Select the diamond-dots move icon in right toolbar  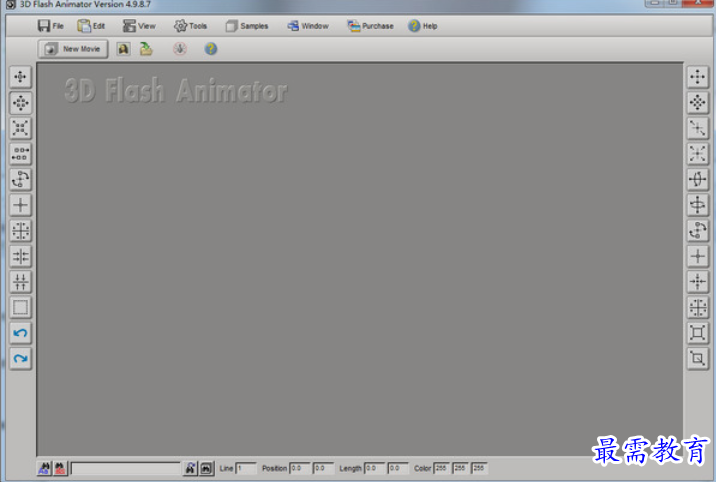click(x=698, y=103)
